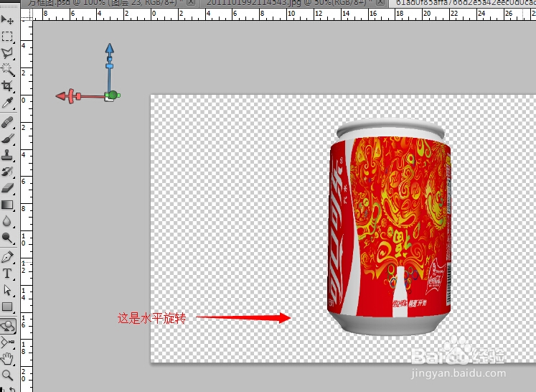Select the Path Selection tool
The height and width of the screenshot is (392, 536).
[x=7, y=290]
